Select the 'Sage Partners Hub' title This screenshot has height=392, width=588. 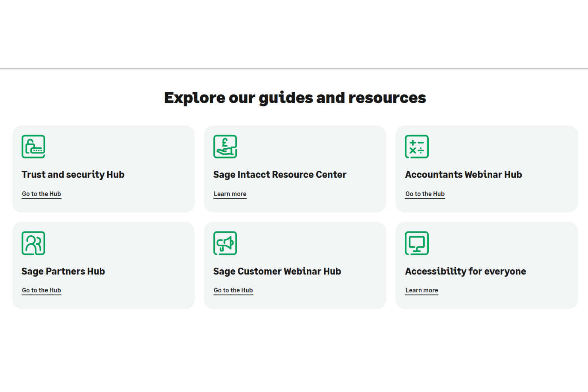click(x=63, y=271)
